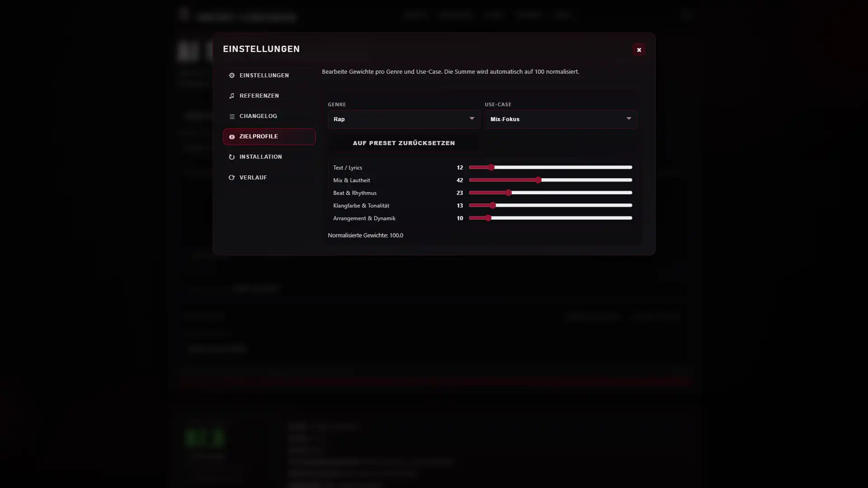Image resolution: width=868 pixels, height=488 pixels.
Task: Open the Changelog tab
Action: coord(269,116)
